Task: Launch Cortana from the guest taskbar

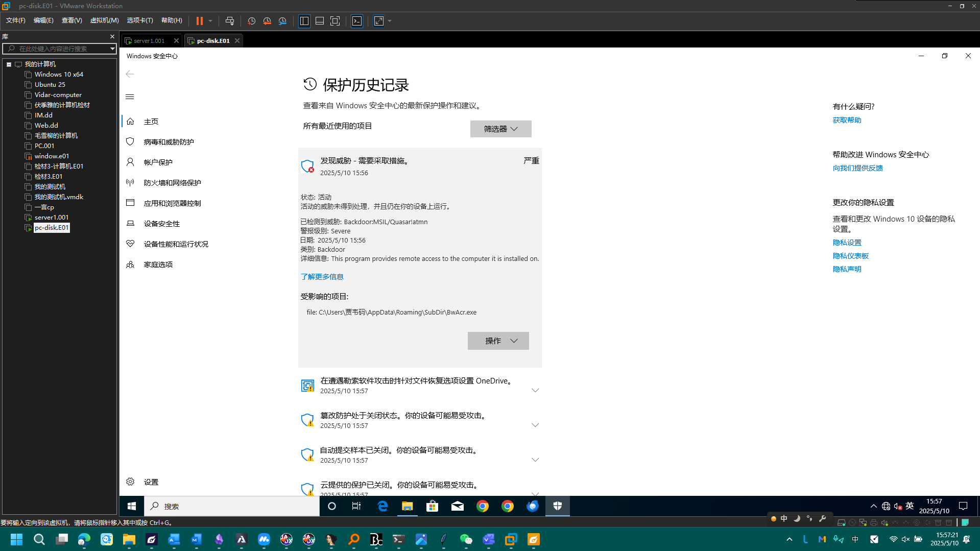Action: pos(332,506)
